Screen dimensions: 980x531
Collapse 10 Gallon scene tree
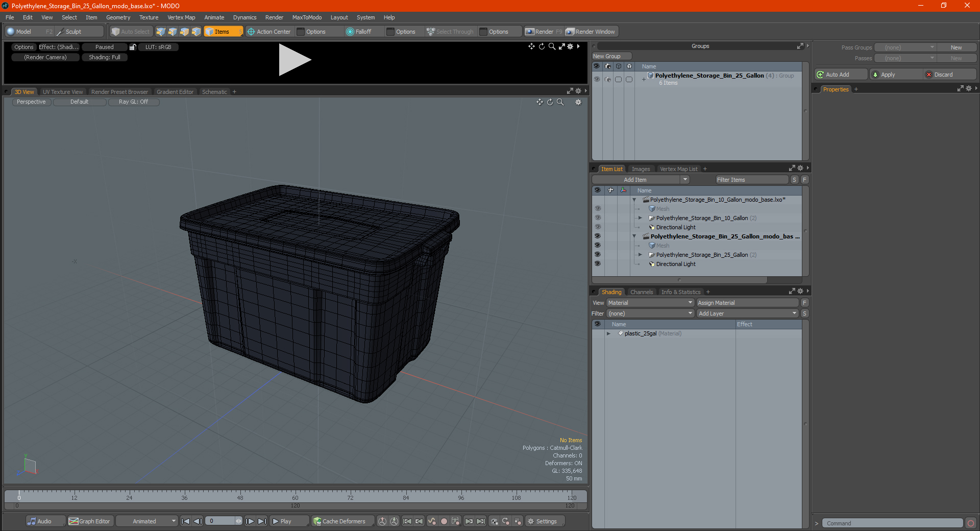click(634, 200)
